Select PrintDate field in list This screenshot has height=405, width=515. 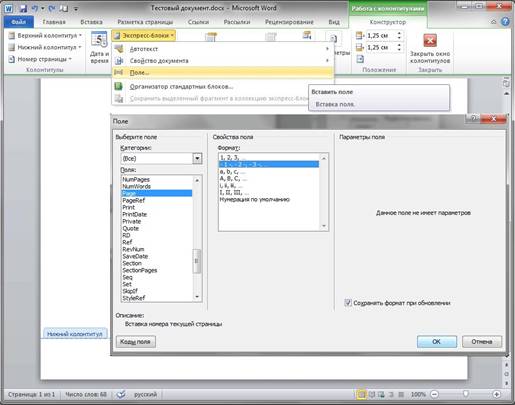[x=156, y=214]
